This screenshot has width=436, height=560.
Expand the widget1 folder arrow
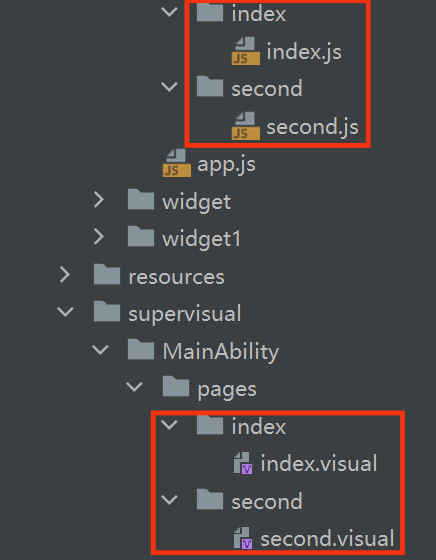pos(99,237)
